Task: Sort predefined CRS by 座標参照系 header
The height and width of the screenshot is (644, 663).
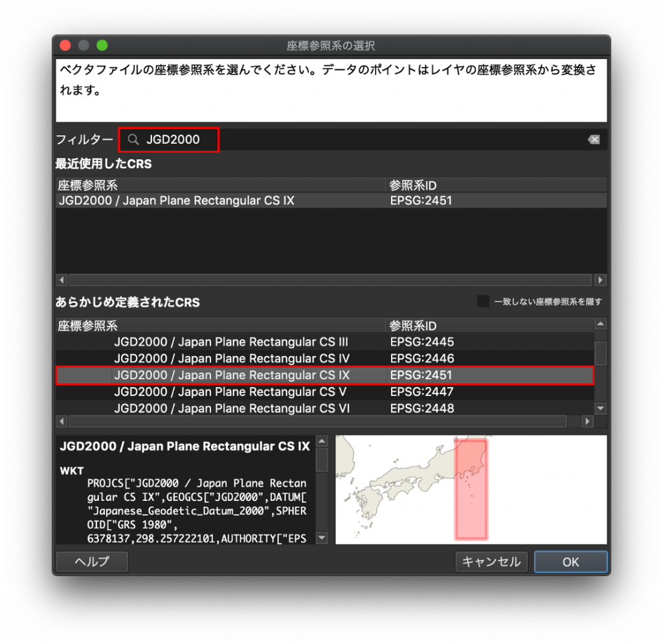Action: click(221, 326)
